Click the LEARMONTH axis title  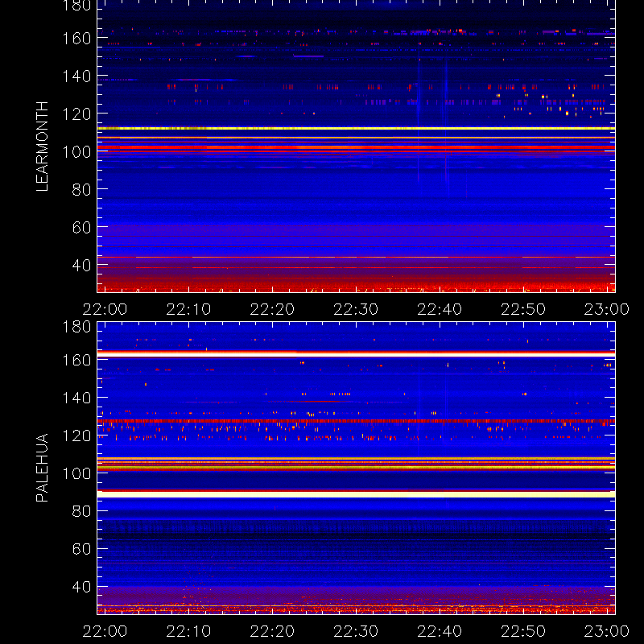click(43, 147)
